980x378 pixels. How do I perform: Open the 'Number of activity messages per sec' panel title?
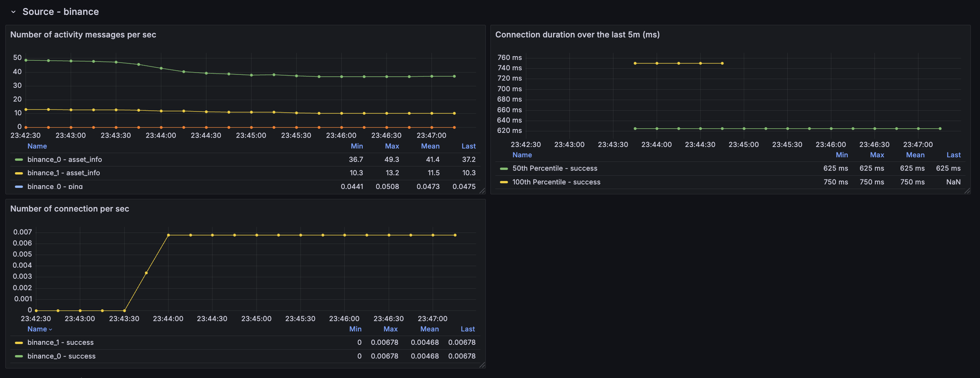83,35
